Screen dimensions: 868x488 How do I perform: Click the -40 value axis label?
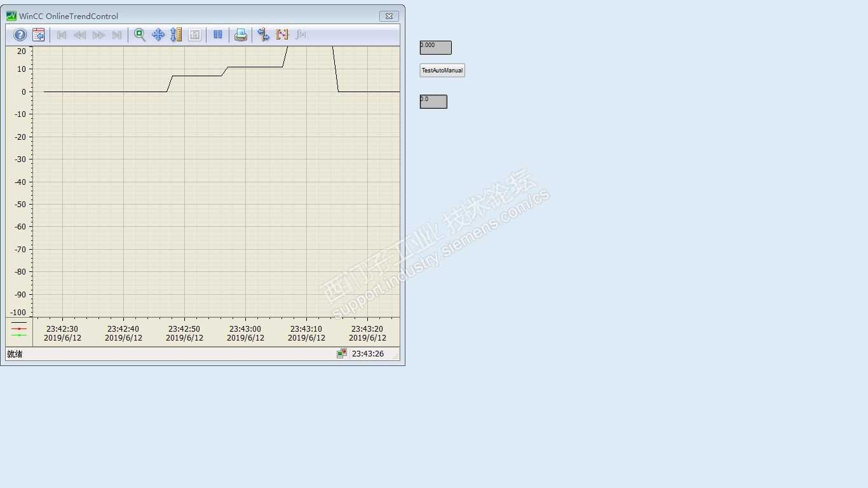coord(20,182)
